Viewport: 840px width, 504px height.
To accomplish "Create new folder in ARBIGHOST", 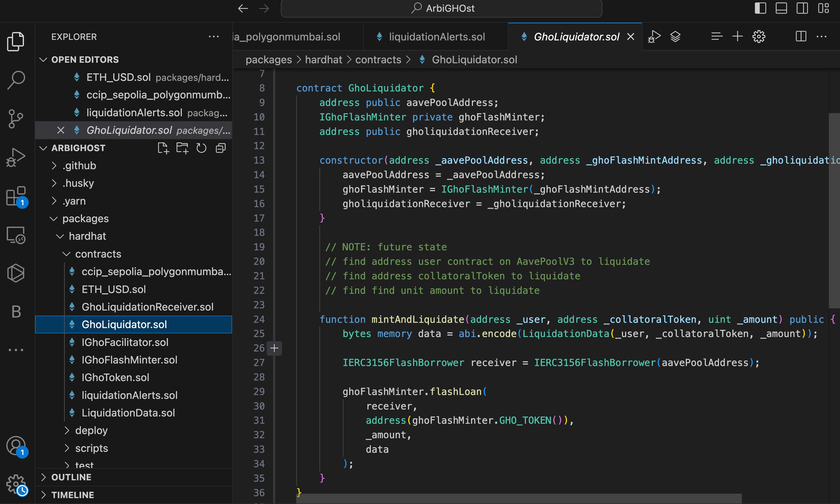I will pyautogui.click(x=182, y=148).
